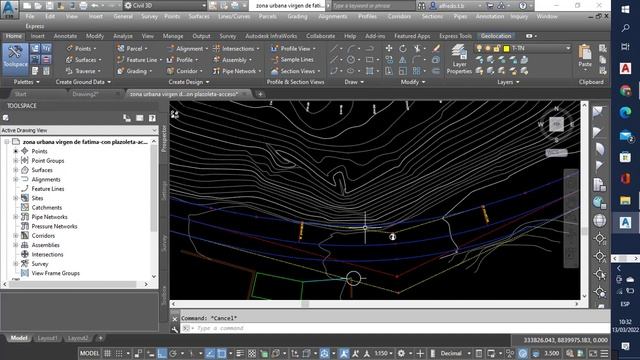Click the Mirror tool icon

pos(402,60)
